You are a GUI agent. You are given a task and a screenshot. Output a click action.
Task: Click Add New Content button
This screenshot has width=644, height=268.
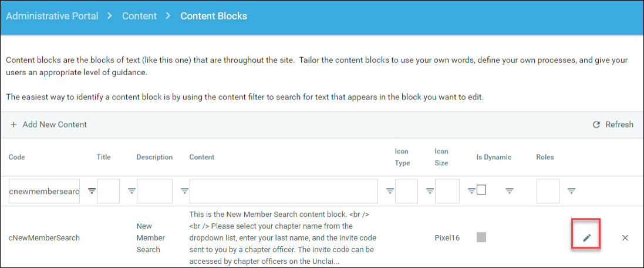point(49,125)
